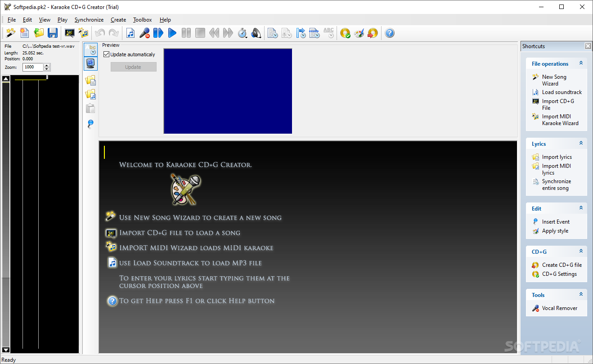Click the Create CD+G gold disc checkmark icon
The width and height of the screenshot is (593, 364).
tap(345, 33)
